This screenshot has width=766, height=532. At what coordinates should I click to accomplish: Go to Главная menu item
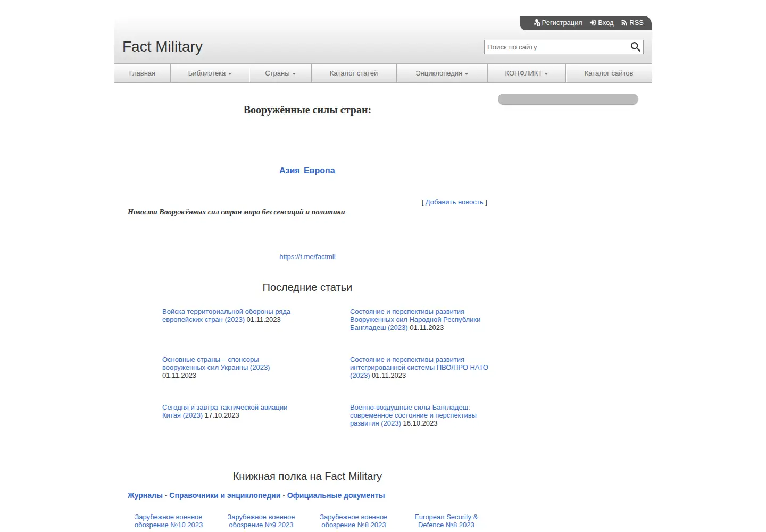(x=142, y=73)
